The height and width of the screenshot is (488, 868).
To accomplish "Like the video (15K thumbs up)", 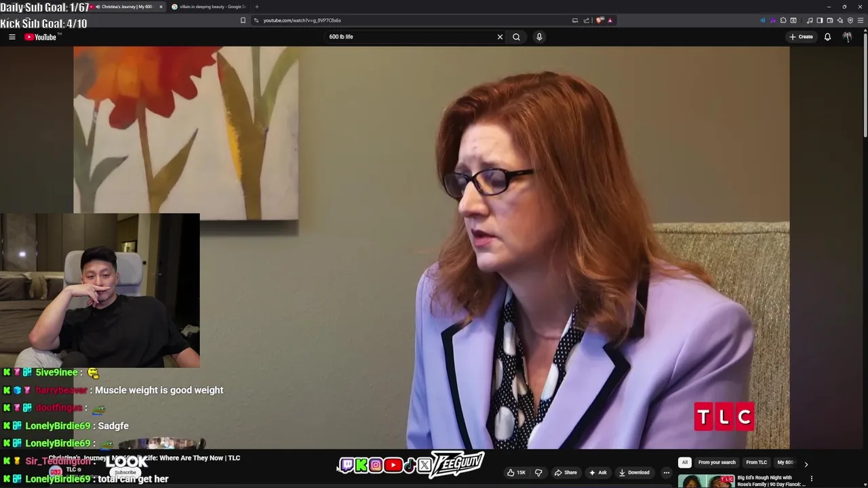I will 516,472.
